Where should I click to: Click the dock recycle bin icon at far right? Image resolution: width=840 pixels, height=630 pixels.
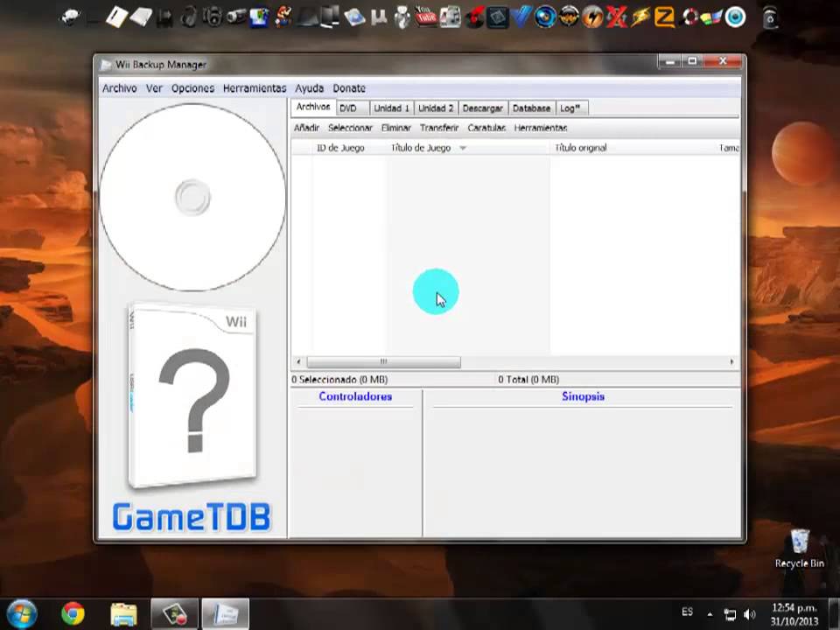(x=770, y=17)
